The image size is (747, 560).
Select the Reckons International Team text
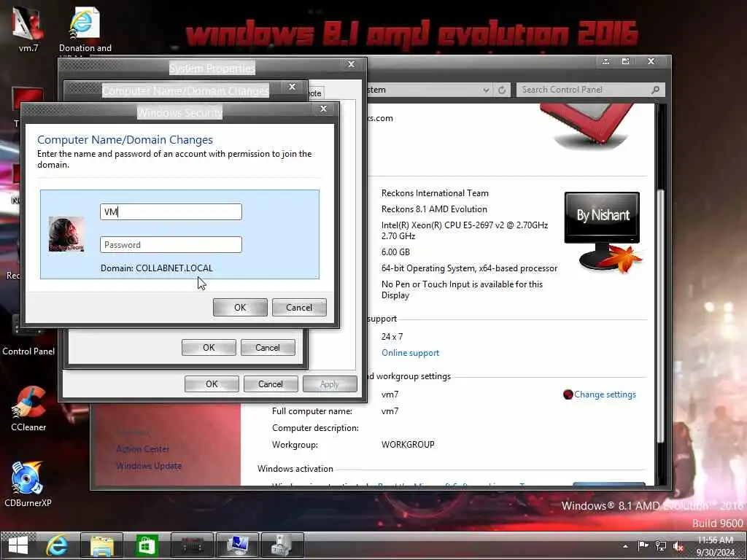(x=435, y=192)
